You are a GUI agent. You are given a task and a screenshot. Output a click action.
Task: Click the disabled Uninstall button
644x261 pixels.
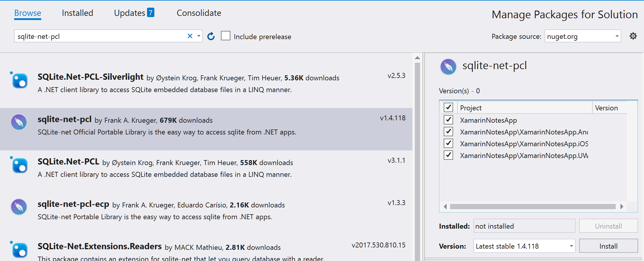[x=608, y=226]
